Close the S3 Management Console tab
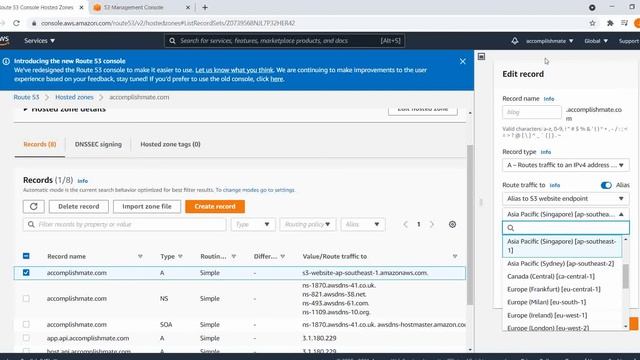Viewport: 640px width, 360px height. click(188, 7)
